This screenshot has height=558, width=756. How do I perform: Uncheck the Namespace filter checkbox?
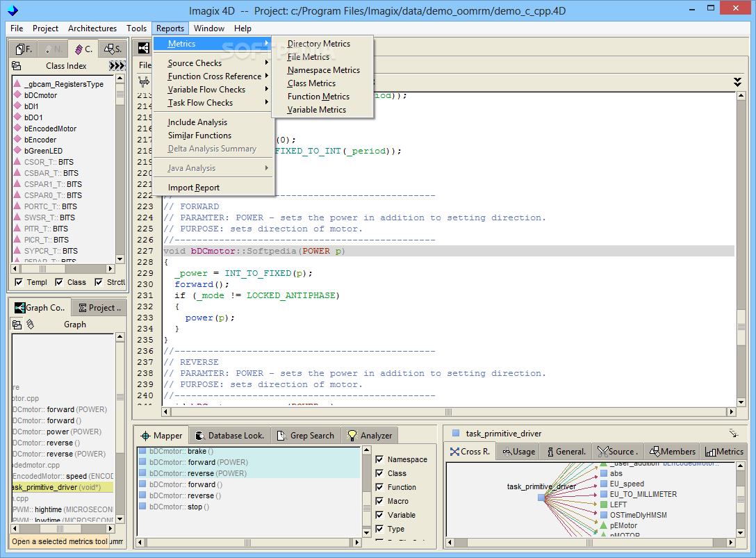[379, 459]
